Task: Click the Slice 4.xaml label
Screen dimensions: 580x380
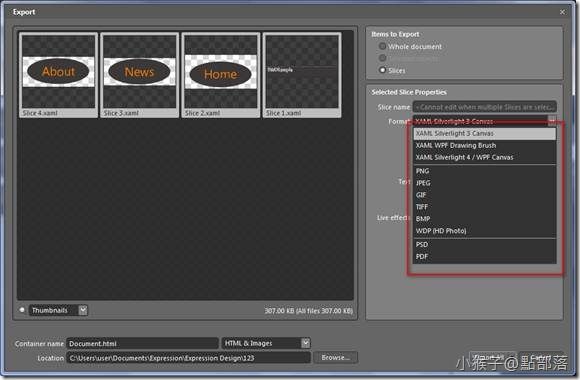Action: [x=40, y=113]
